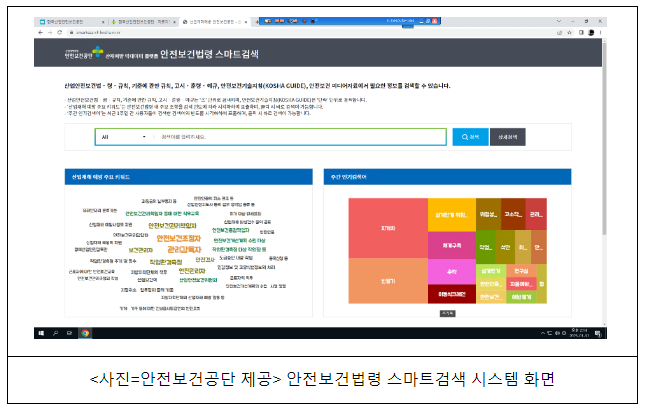Select 보건관리자 in the keyword cloud
This screenshot has width=647, height=414.
coord(141,250)
